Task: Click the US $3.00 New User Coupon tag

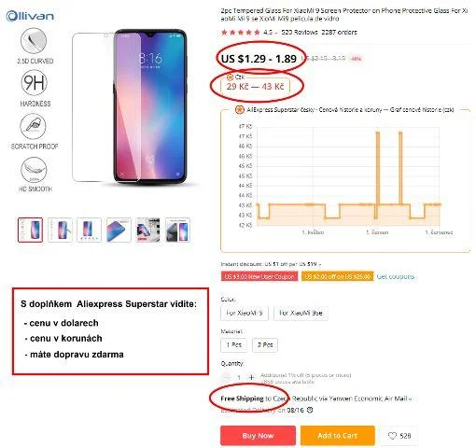Action: (259, 276)
